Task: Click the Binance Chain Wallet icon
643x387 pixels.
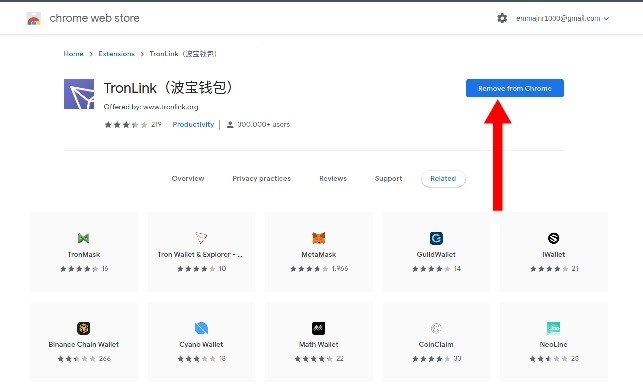Action: [x=84, y=328]
